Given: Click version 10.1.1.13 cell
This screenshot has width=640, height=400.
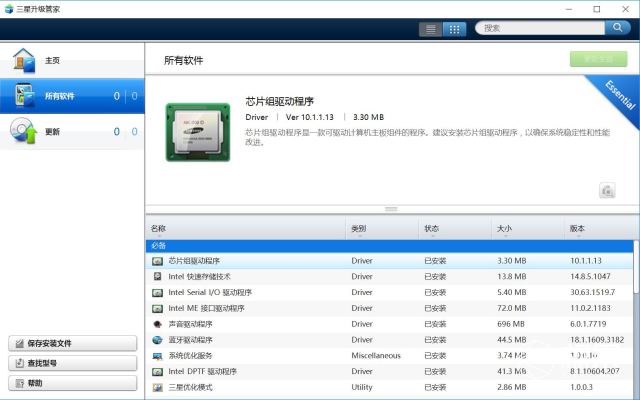Looking at the screenshot, I should [586, 261].
